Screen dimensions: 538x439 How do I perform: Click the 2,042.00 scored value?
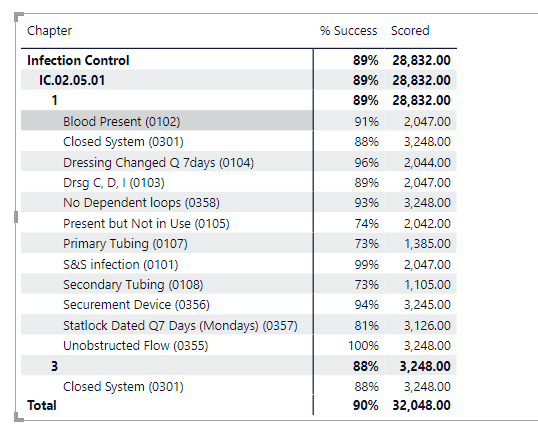(427, 223)
